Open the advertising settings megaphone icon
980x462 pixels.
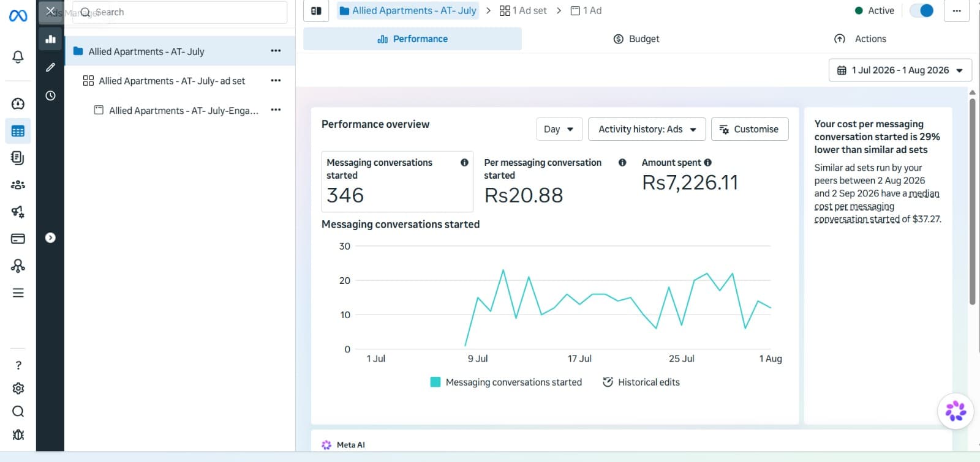click(x=18, y=212)
